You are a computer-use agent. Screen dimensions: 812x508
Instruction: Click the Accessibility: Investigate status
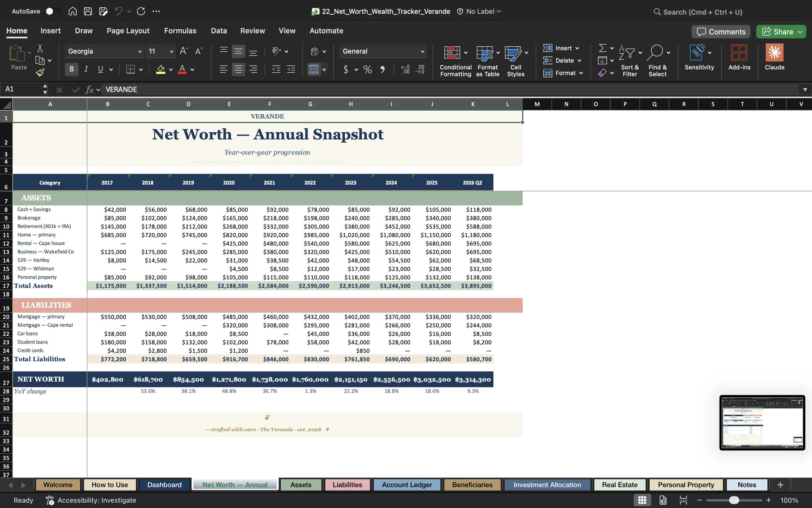pyautogui.click(x=91, y=500)
